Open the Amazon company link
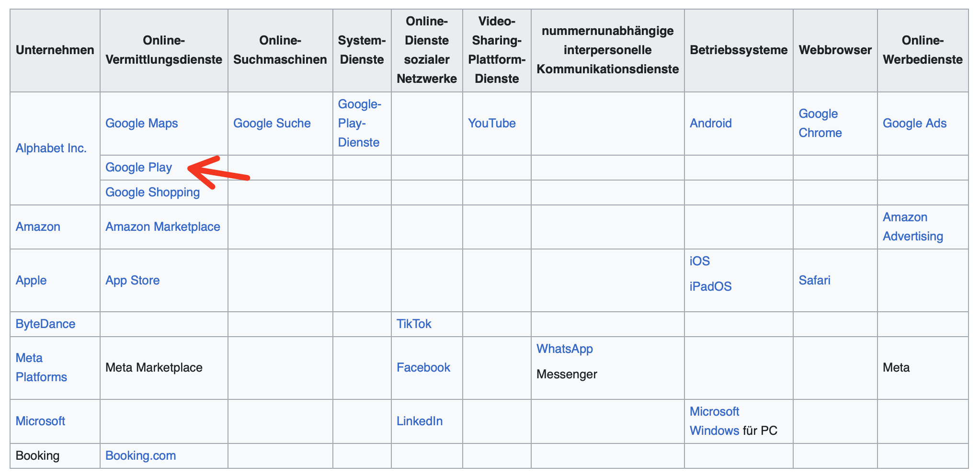 point(38,227)
